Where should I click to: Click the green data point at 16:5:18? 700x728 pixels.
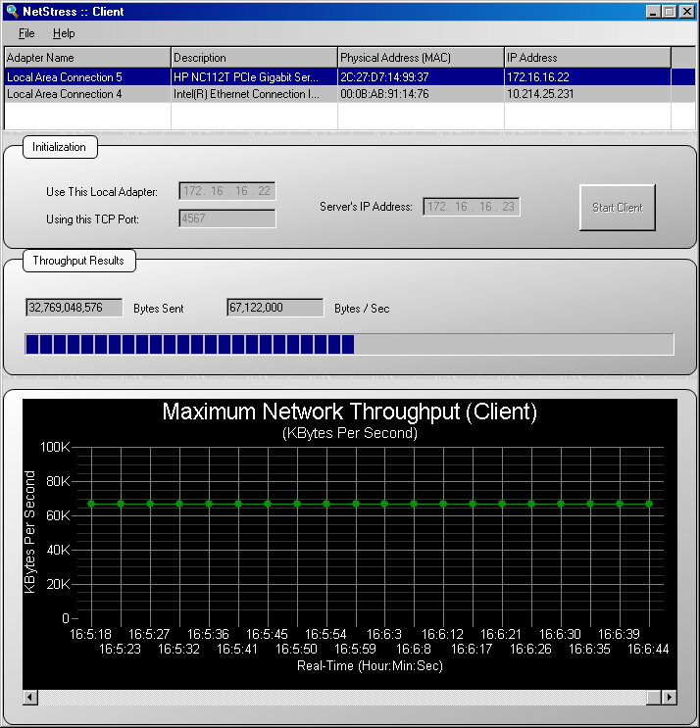coord(91,504)
